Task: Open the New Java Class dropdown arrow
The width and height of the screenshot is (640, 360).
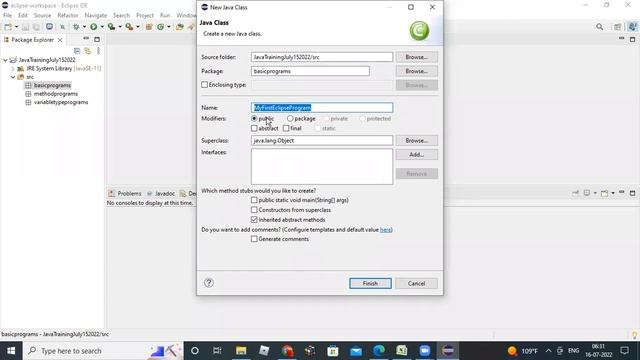Action: 169,27
